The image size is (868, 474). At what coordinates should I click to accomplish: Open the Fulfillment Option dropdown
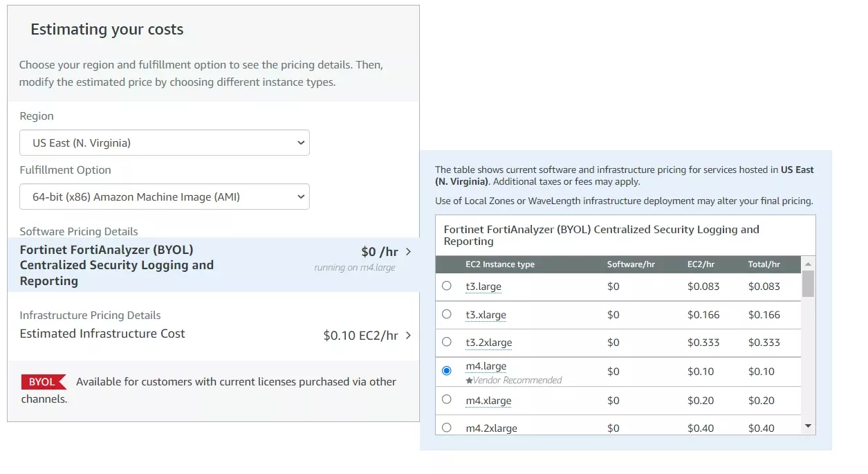tap(164, 197)
